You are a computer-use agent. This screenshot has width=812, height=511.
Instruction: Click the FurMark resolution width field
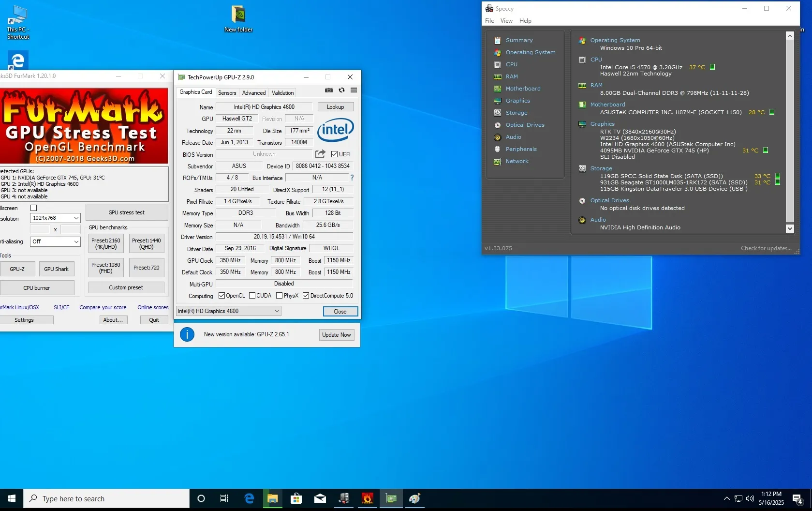40,229
